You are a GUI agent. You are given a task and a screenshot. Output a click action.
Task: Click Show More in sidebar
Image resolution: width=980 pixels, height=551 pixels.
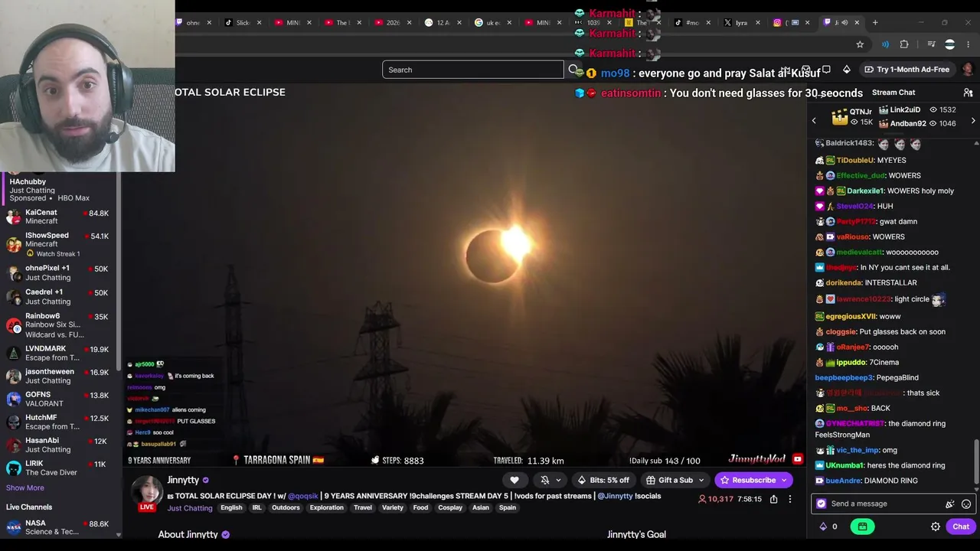click(25, 487)
